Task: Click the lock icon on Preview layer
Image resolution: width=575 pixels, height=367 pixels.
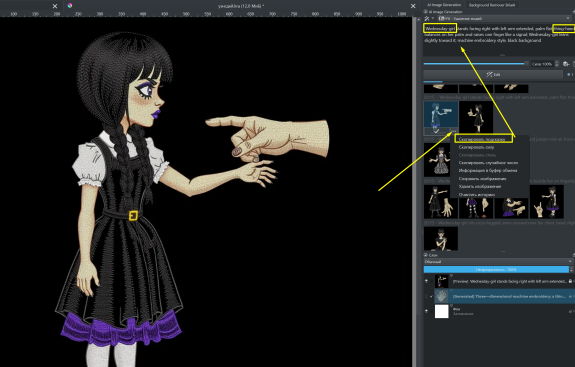Action: [x=570, y=281]
